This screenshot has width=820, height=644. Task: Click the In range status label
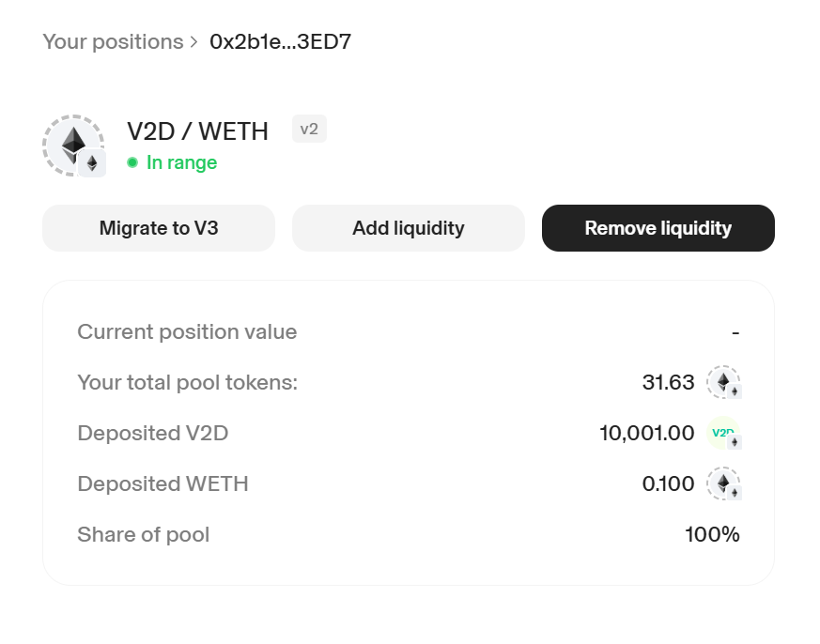coord(181,162)
